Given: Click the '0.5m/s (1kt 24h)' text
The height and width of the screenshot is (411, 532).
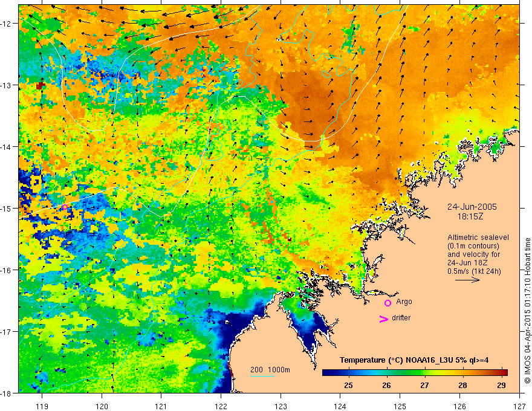Looking at the screenshot, I should click(474, 271).
